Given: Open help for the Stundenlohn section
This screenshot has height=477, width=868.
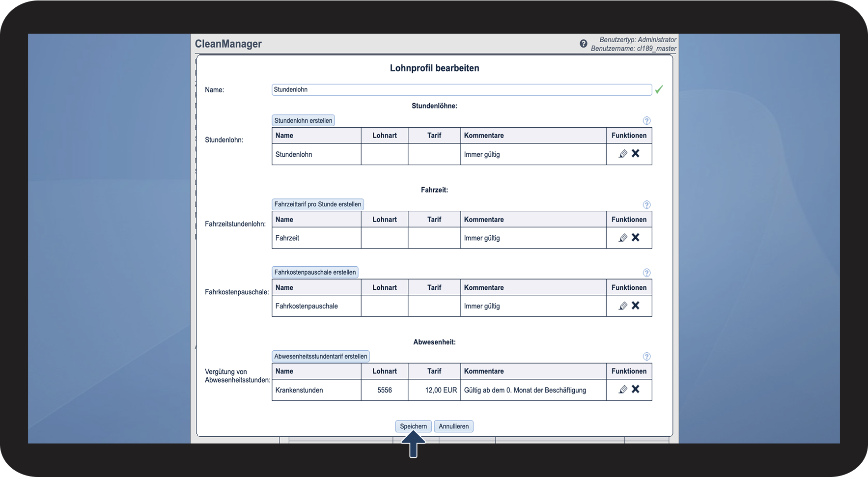Looking at the screenshot, I should click(646, 121).
